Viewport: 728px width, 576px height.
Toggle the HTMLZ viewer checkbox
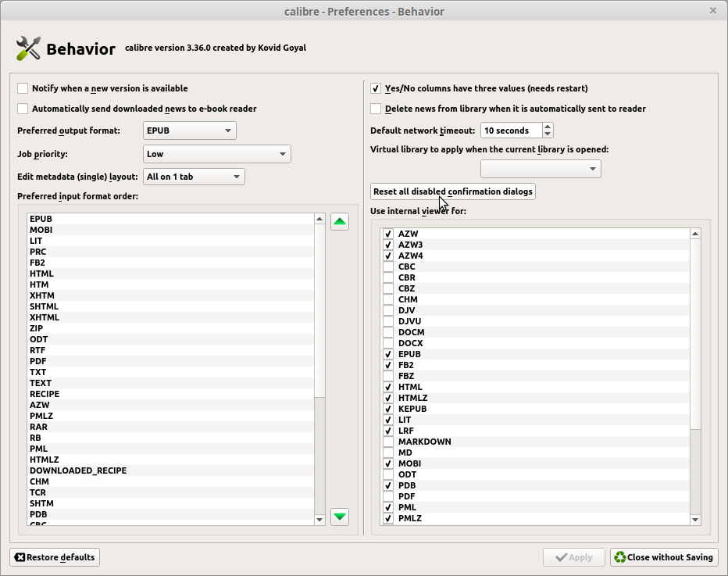coord(388,398)
